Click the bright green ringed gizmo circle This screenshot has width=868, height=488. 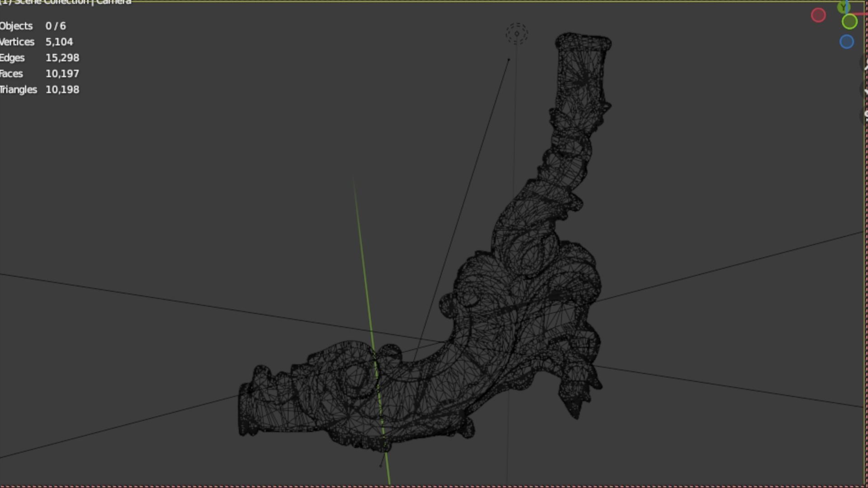click(849, 22)
